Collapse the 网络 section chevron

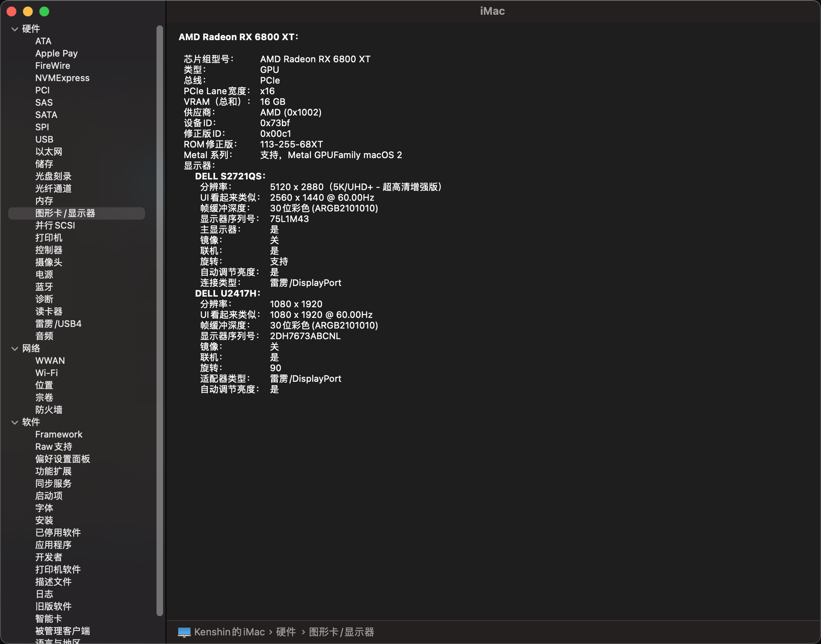pyautogui.click(x=15, y=349)
